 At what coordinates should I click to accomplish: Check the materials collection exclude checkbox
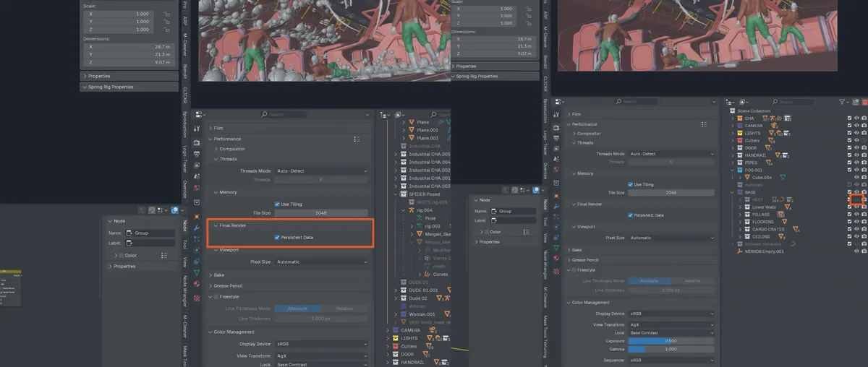849,184
